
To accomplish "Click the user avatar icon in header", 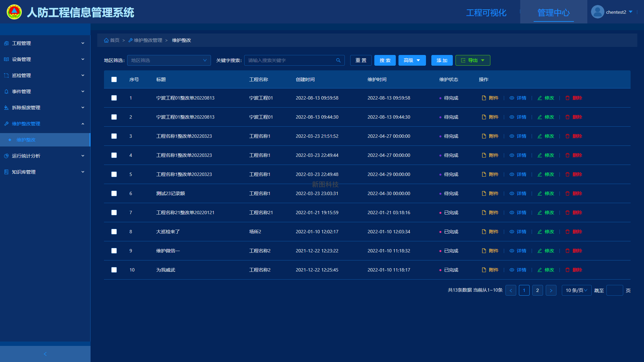I will pyautogui.click(x=597, y=12).
